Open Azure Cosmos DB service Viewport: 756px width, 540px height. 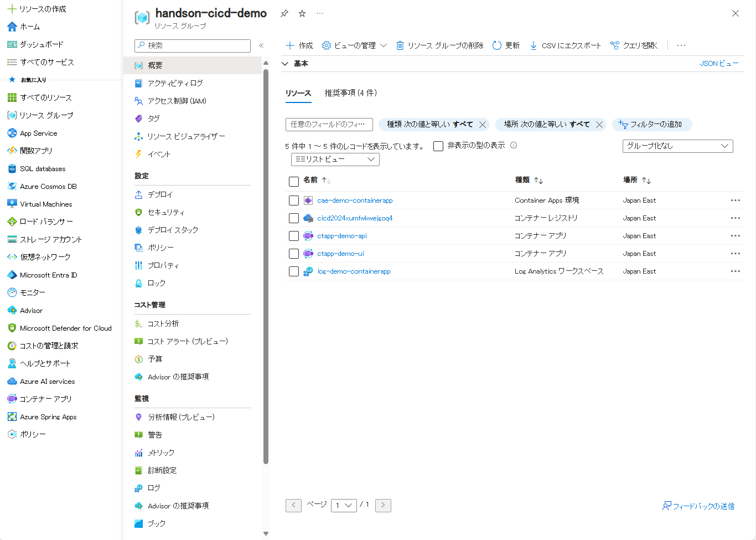pos(48,186)
